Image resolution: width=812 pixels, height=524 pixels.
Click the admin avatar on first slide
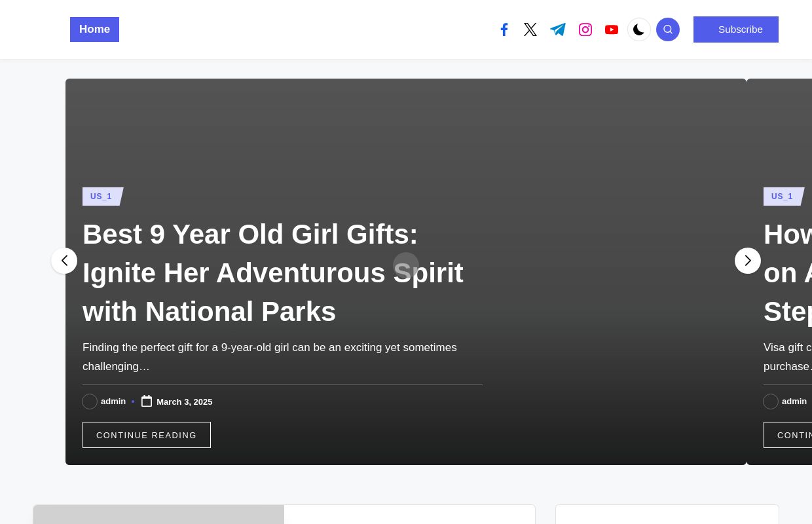click(x=90, y=402)
